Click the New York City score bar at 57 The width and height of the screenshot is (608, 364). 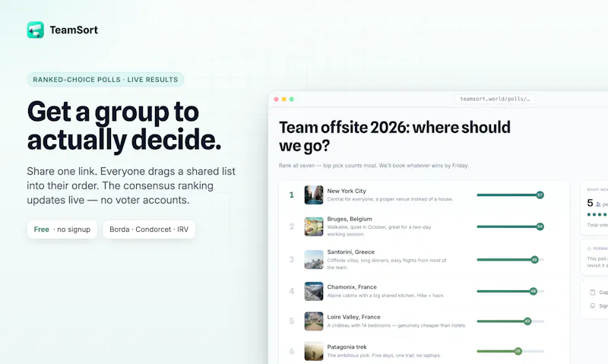pyautogui.click(x=510, y=195)
